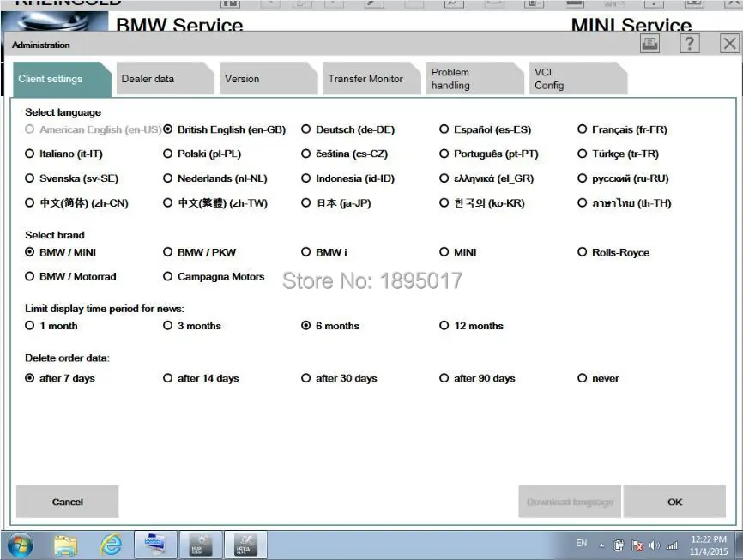Select Español (es-ES) language
Viewport: 743px width, 560px height.
click(x=486, y=129)
